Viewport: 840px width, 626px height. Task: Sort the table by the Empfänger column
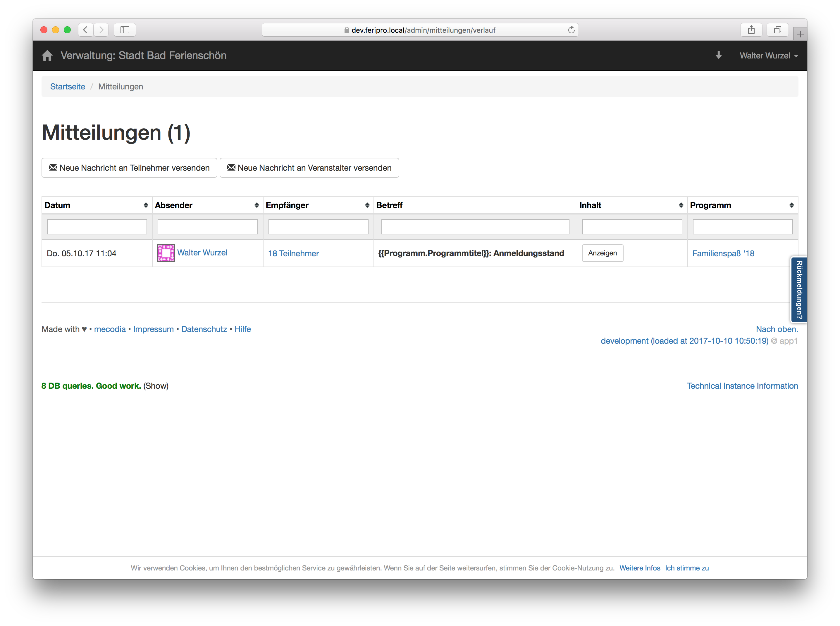(367, 205)
